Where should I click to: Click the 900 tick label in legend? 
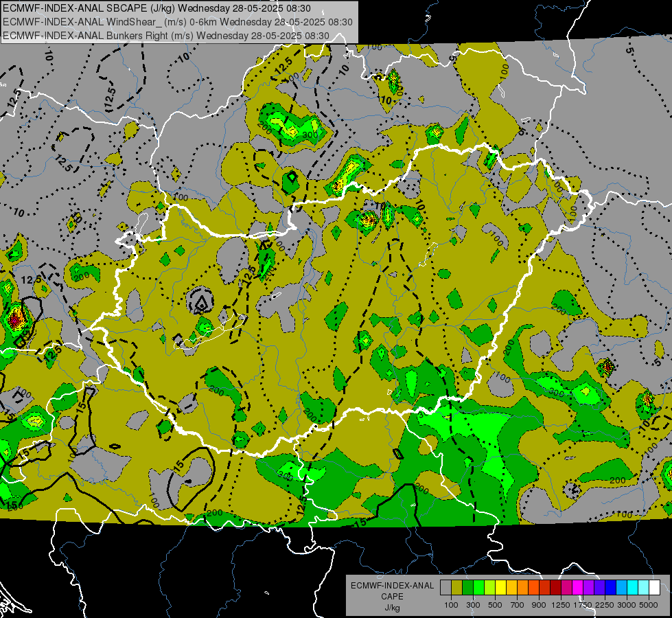click(x=539, y=605)
